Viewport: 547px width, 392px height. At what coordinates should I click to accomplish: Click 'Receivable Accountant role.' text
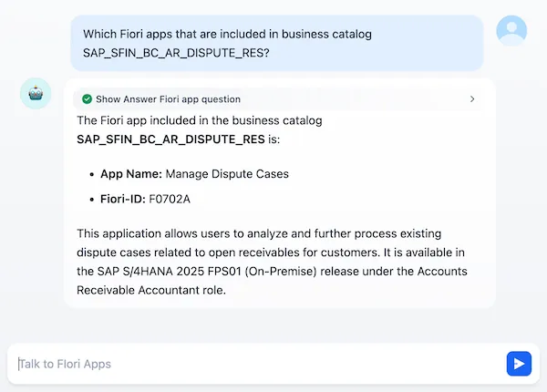tap(151, 290)
